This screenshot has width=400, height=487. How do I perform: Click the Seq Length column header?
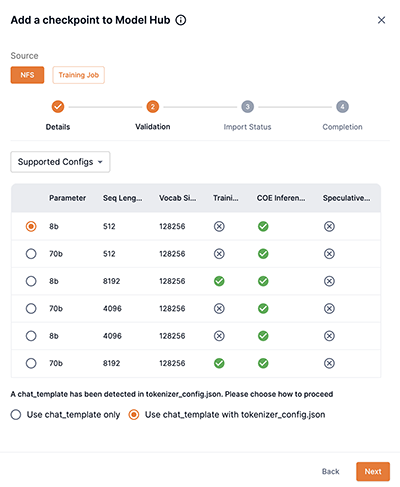coord(122,198)
